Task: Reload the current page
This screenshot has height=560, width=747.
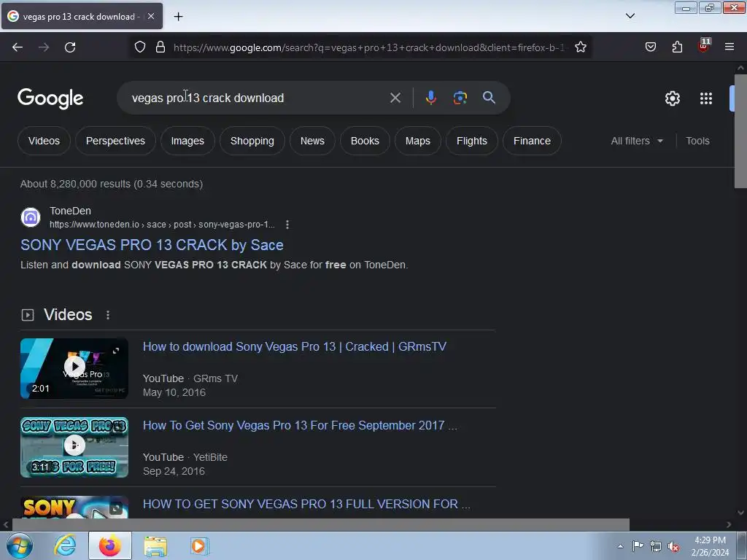Action: (70, 47)
